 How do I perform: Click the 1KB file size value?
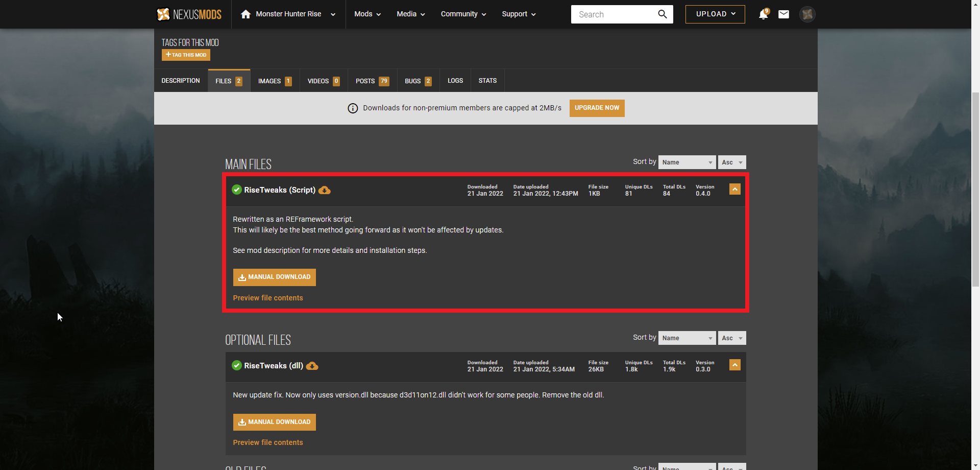594,194
